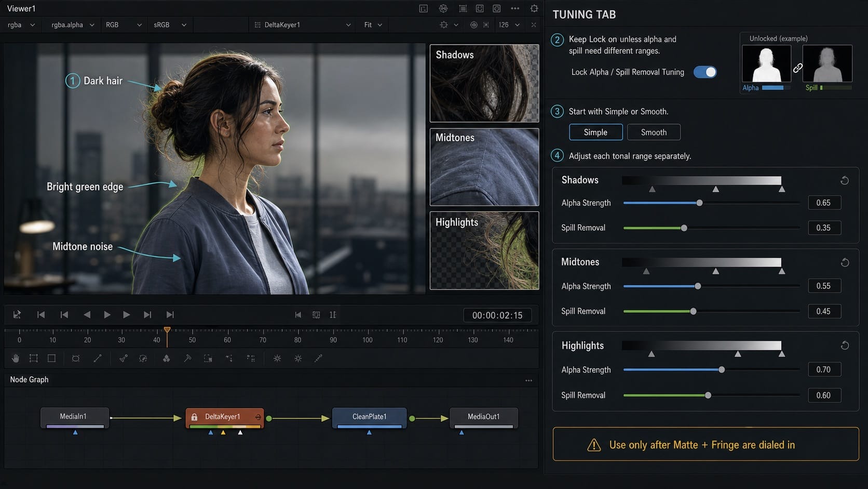Image resolution: width=868 pixels, height=489 pixels.
Task: Select the eyedropper tool at toolbar end
Action: (x=318, y=359)
